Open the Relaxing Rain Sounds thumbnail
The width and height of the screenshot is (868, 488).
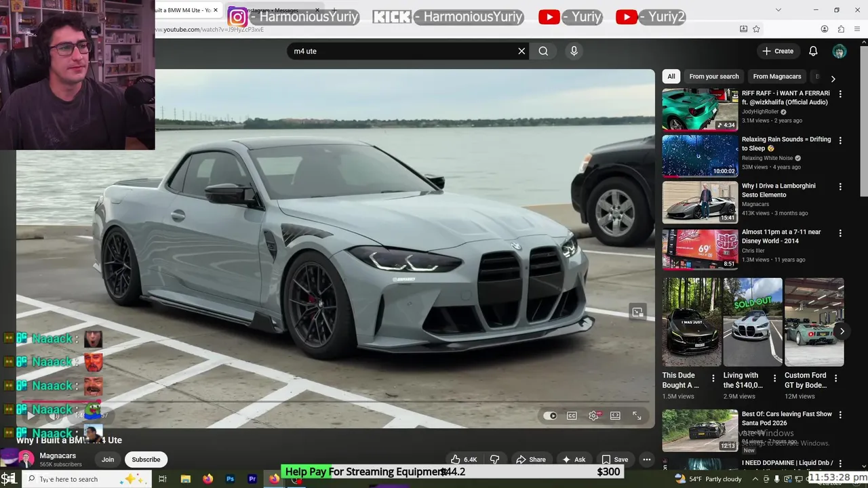tap(700, 155)
